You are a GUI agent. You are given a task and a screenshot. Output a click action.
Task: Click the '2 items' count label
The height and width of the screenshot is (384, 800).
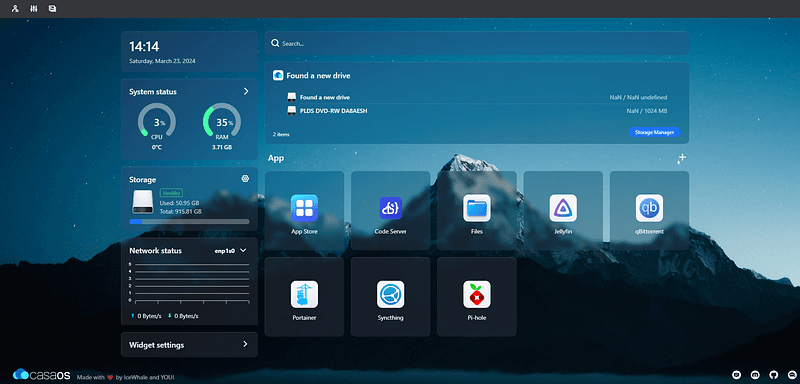281,135
